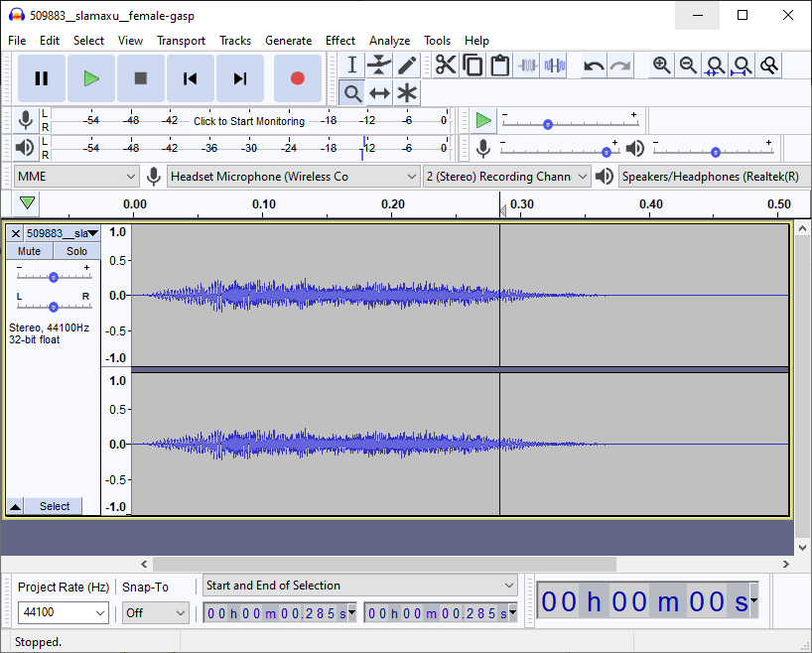Click the vertical scrollbar down arrow

(x=803, y=548)
